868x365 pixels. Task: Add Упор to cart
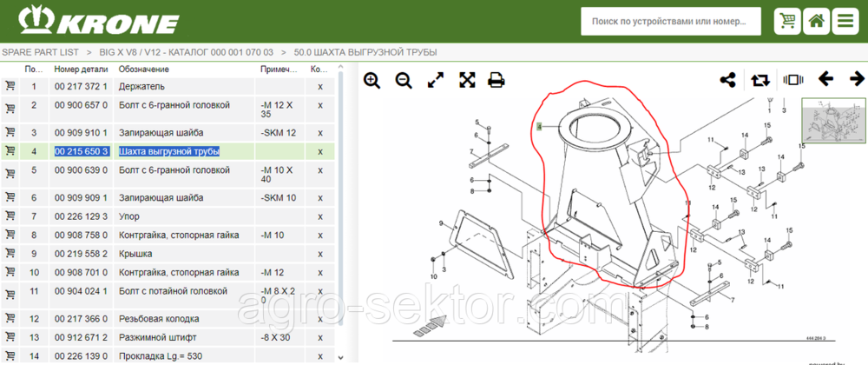tap(10, 216)
